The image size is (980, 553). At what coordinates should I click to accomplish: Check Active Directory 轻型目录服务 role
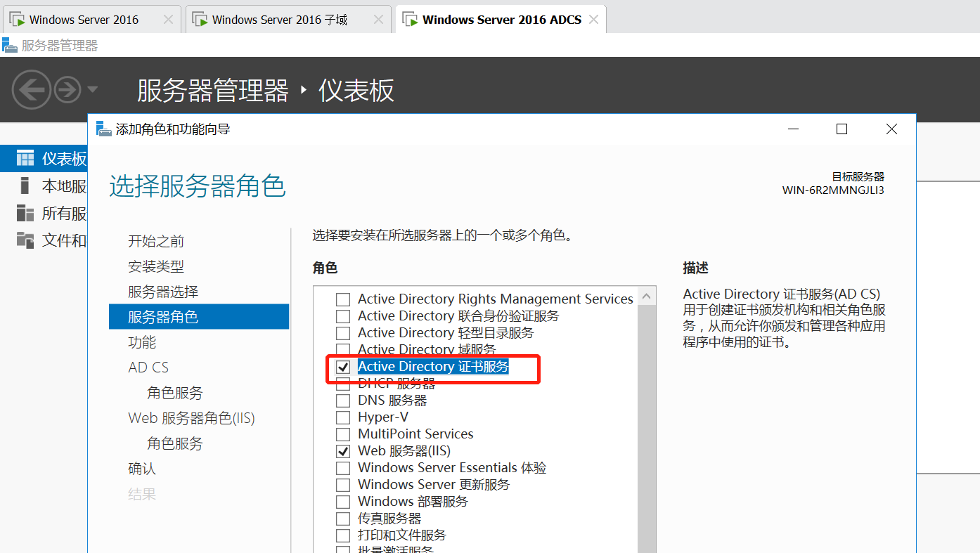[343, 333]
